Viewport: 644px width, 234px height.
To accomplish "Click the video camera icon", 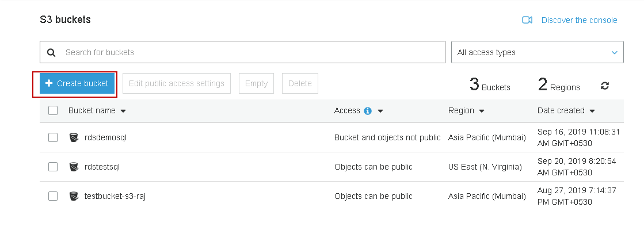I will [x=527, y=20].
